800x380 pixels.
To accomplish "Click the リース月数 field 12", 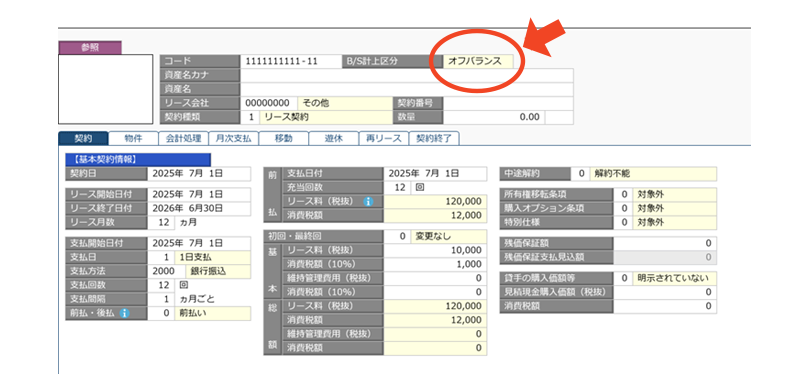I will pos(161,222).
